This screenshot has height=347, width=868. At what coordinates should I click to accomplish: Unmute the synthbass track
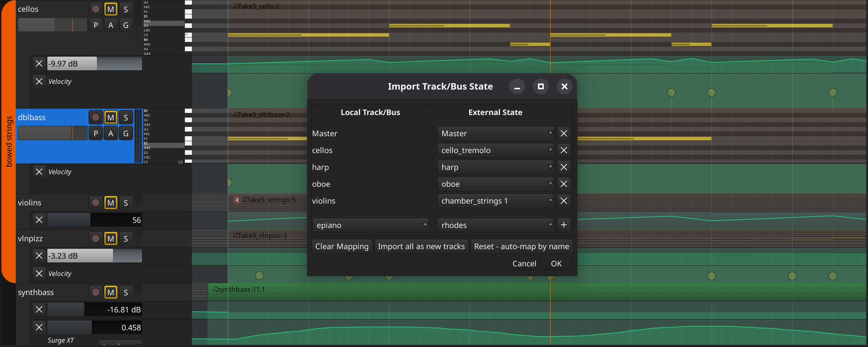click(x=110, y=292)
